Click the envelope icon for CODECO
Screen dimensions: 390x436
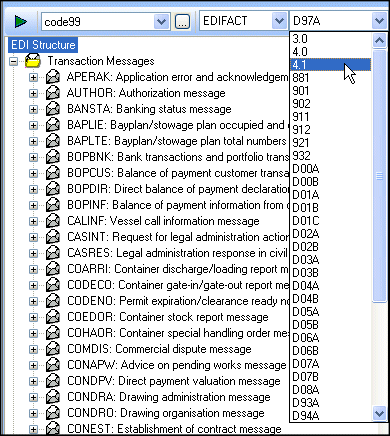53,285
